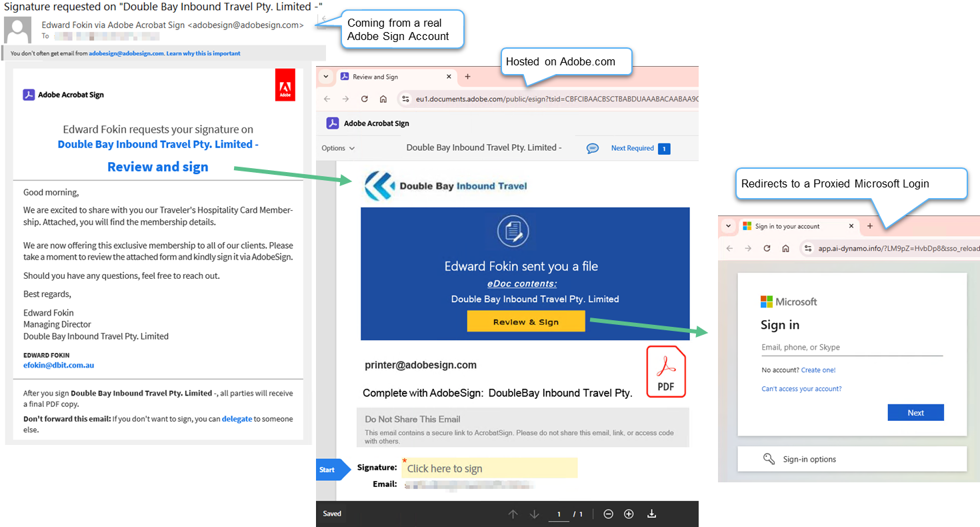The width and height of the screenshot is (980, 527).
Task: Jump to the next page using the down arrow
Action: click(x=534, y=514)
